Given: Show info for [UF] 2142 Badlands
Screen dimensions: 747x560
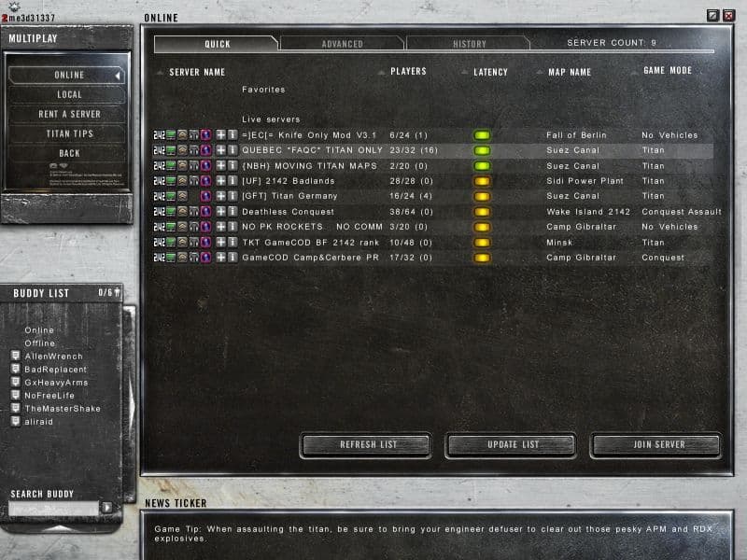Looking at the screenshot, I should pyautogui.click(x=233, y=181).
